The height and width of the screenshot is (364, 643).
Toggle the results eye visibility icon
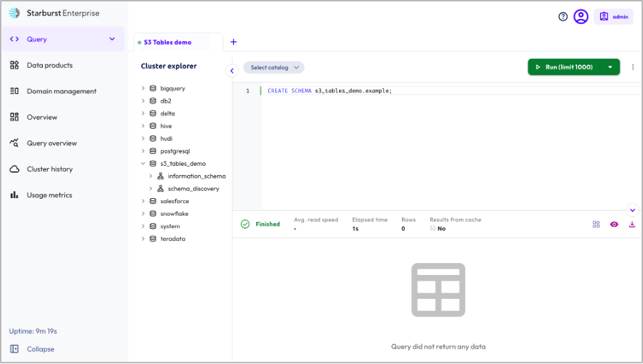(x=614, y=224)
